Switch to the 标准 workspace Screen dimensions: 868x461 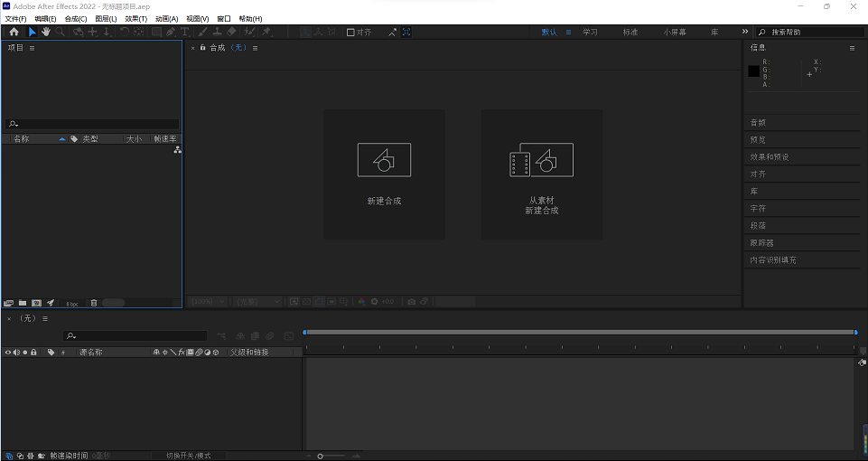coord(630,33)
